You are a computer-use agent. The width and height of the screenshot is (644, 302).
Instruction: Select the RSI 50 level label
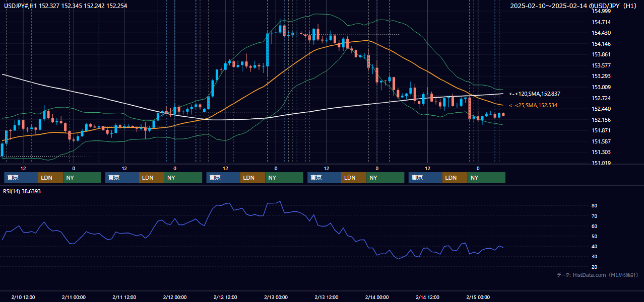click(595, 236)
